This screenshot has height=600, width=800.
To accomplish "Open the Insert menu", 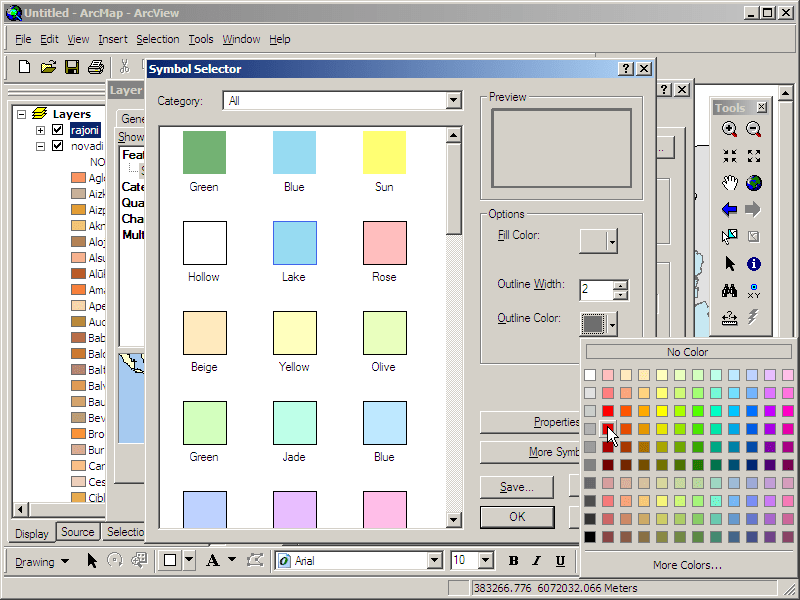I will (113, 39).
